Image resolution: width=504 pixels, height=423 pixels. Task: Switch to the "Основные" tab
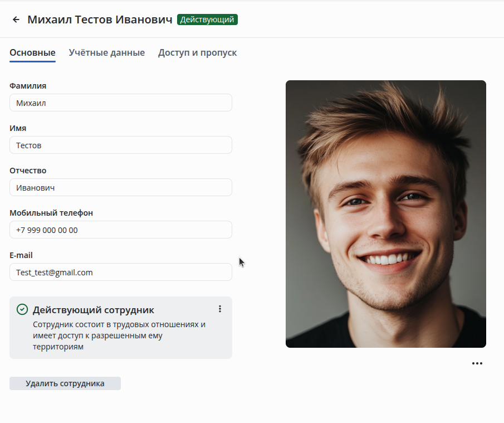[x=32, y=53]
